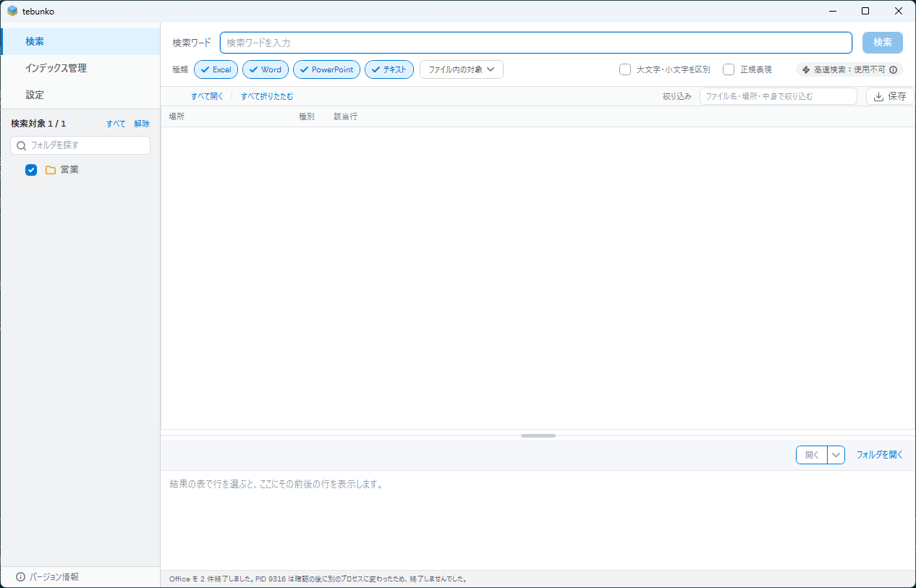Click the すべて折りたたむ link
The height and width of the screenshot is (588, 916).
tap(267, 96)
